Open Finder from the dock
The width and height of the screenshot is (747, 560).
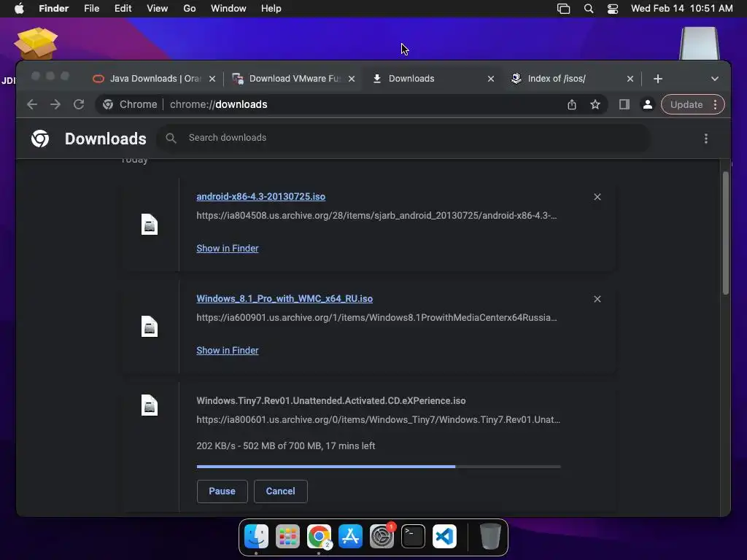coord(256,537)
